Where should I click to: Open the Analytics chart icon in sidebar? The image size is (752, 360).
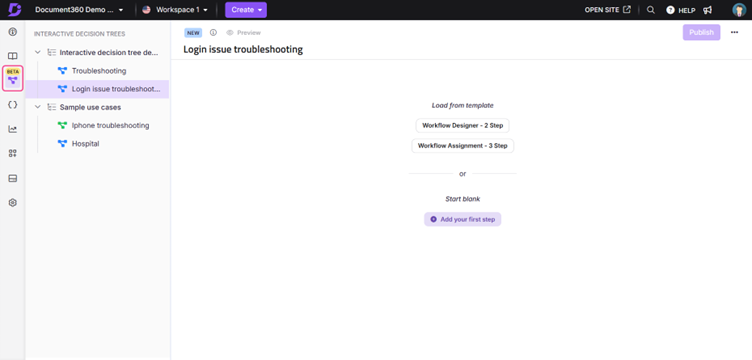(x=13, y=129)
